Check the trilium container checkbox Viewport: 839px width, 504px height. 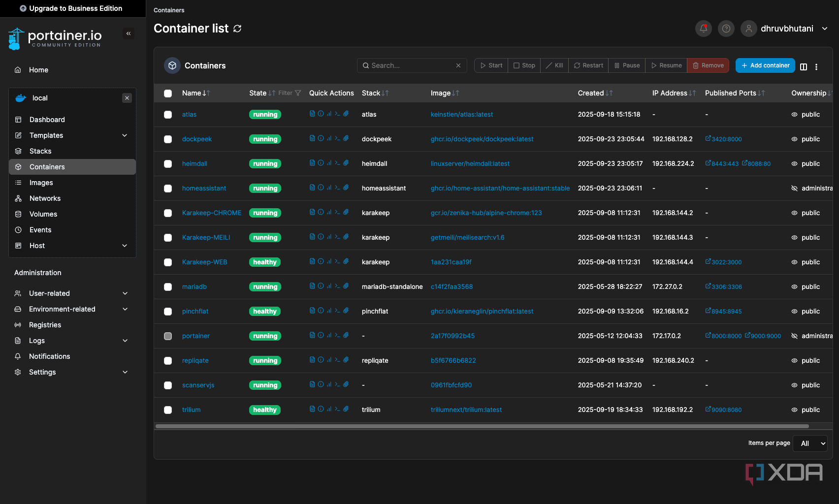click(168, 410)
